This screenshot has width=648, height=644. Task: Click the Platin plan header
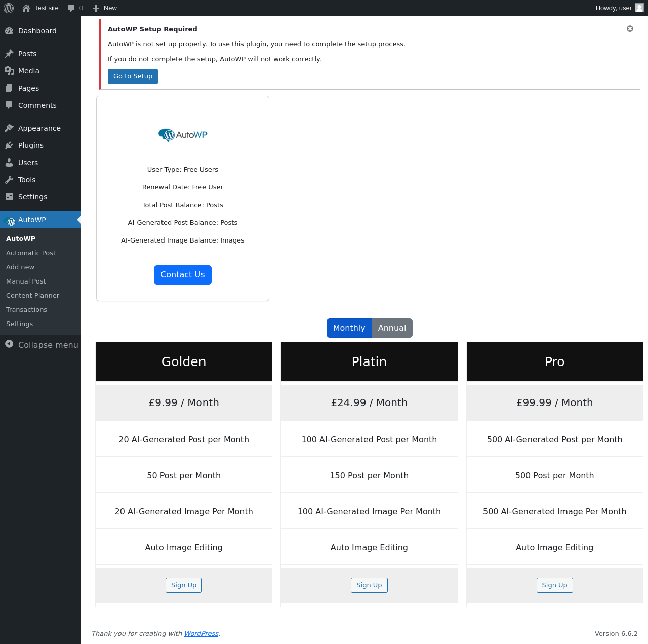[x=369, y=361]
